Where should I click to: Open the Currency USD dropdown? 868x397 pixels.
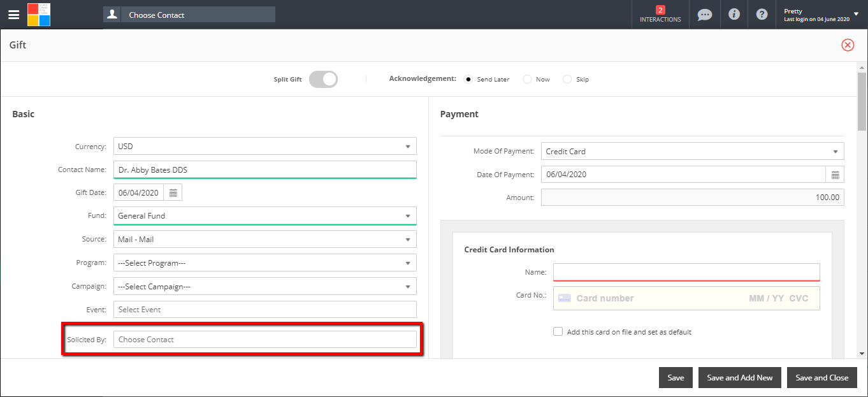[265, 147]
